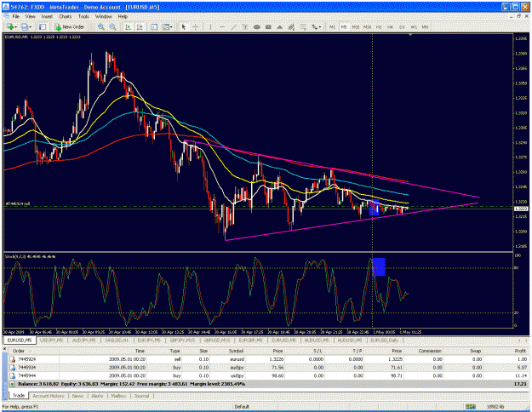Select the equidistant channel tool
532x412 pixels.
(291, 26)
